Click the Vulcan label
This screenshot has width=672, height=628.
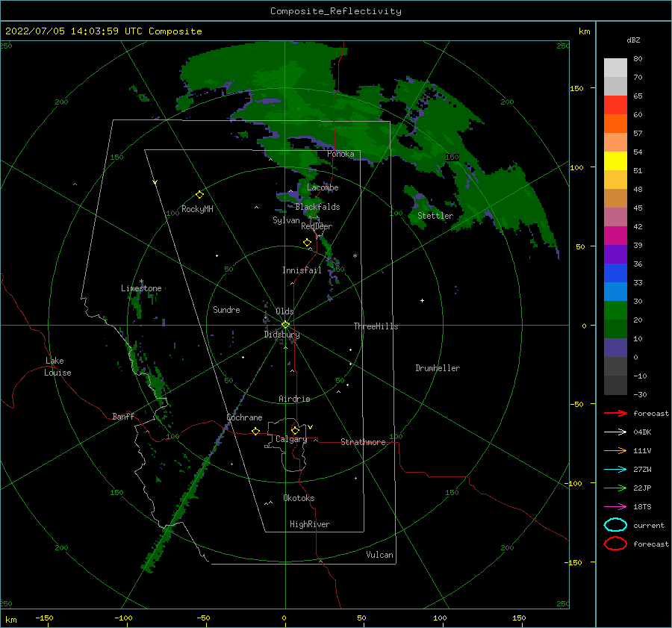point(380,555)
